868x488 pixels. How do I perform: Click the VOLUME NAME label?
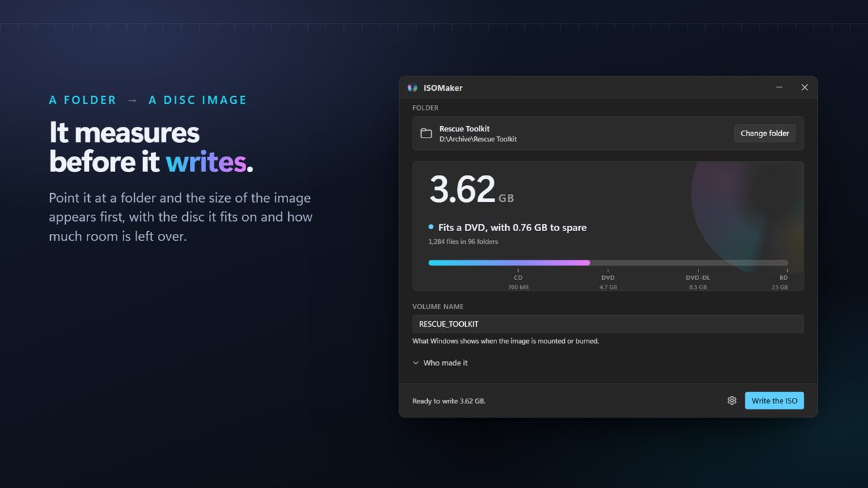click(438, 307)
